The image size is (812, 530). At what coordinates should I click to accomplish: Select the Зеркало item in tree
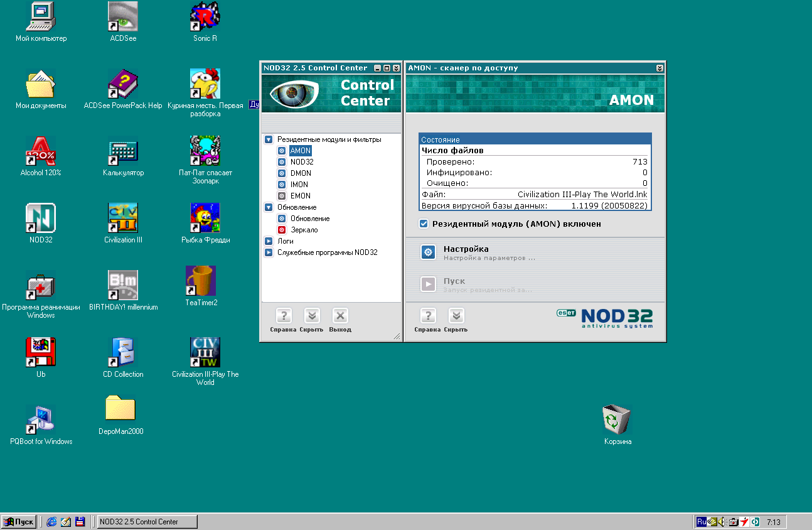304,230
